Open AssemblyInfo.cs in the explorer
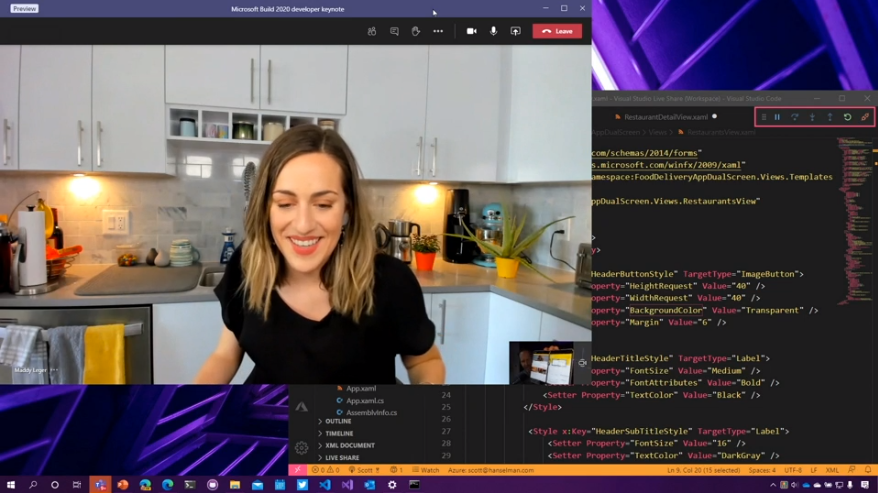 pos(371,413)
